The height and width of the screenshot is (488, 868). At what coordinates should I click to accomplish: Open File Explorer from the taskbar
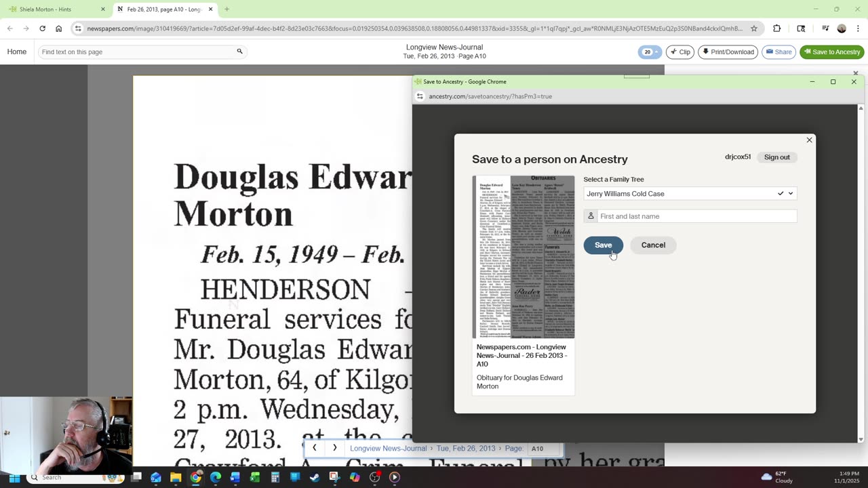176,477
